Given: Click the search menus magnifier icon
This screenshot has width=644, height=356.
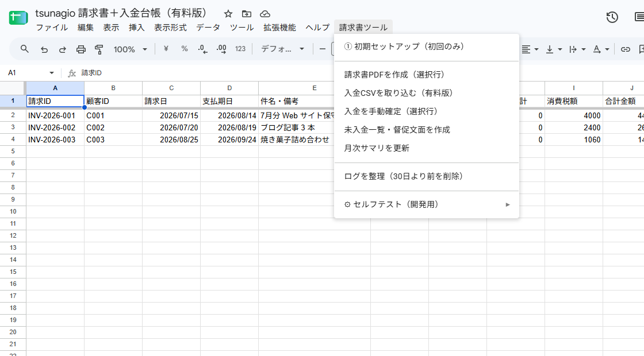Looking at the screenshot, I should pyautogui.click(x=25, y=49).
